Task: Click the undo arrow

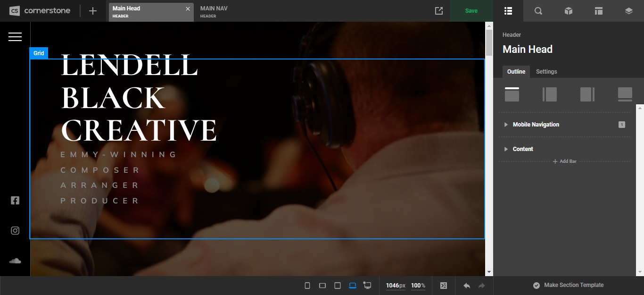Action: pyautogui.click(x=467, y=286)
